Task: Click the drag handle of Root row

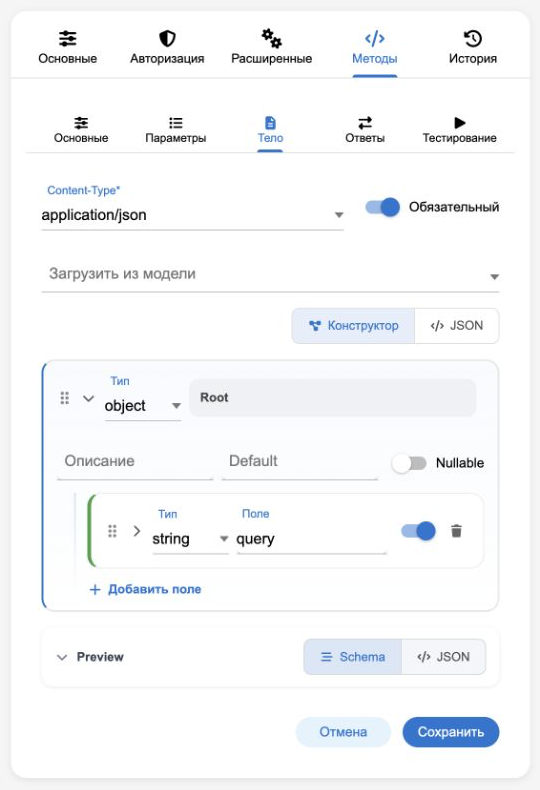Action: click(x=64, y=398)
